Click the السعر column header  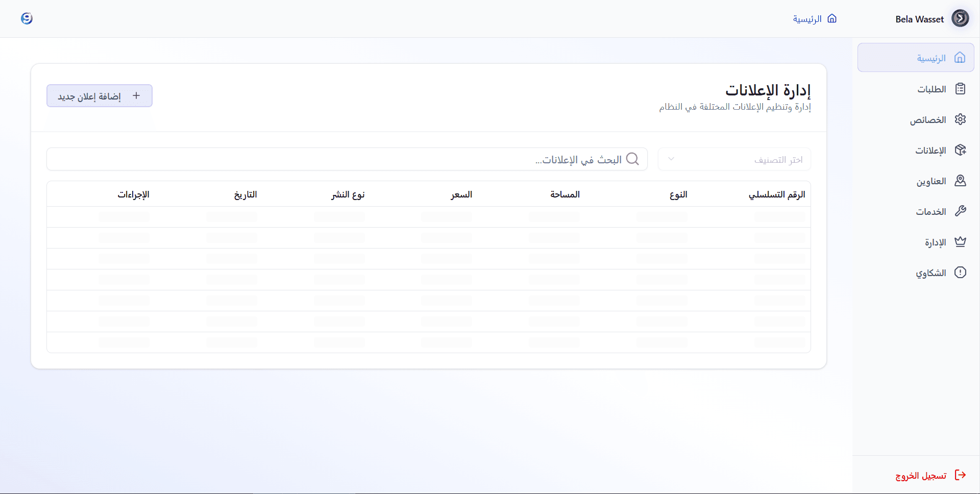point(461,194)
